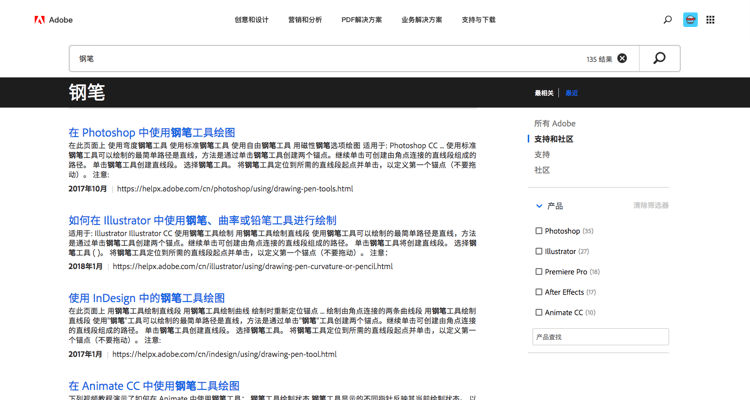Open the 创意和设计 menu
This screenshot has height=400, width=750.
[251, 20]
